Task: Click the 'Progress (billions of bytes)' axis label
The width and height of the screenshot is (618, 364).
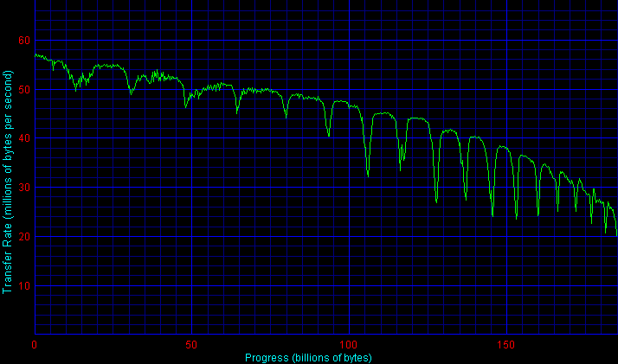Action: point(308,358)
